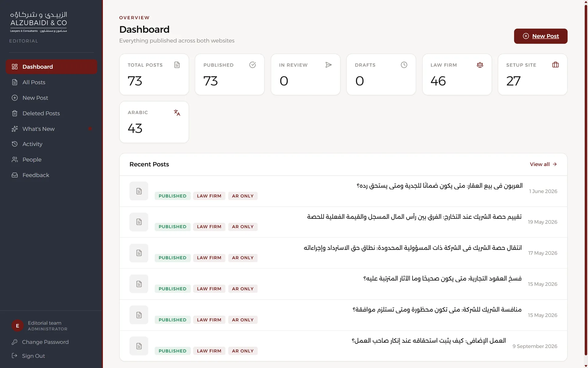Click the document icon on Total Posts card
This screenshot has height=368, width=588.
point(177,65)
